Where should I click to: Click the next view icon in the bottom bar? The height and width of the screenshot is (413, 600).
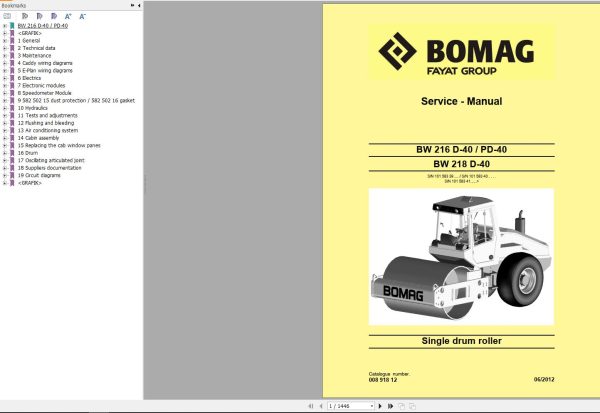(x=412, y=406)
